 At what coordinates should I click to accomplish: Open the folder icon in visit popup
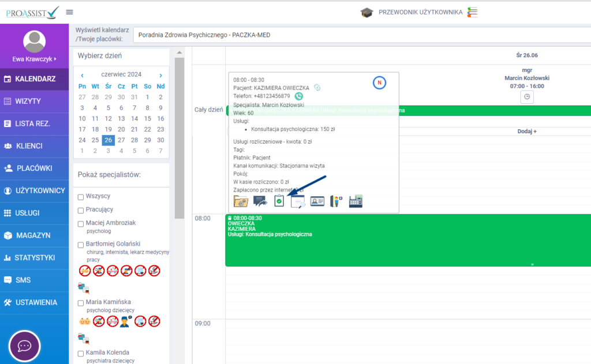tap(241, 201)
